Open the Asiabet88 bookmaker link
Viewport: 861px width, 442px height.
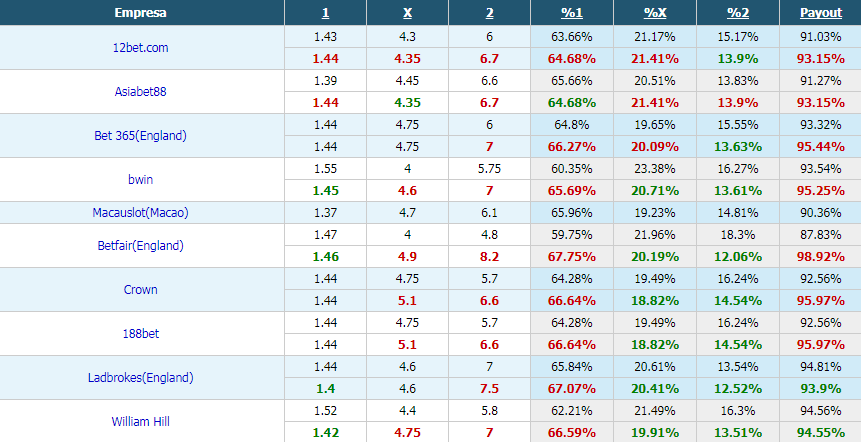click(141, 92)
